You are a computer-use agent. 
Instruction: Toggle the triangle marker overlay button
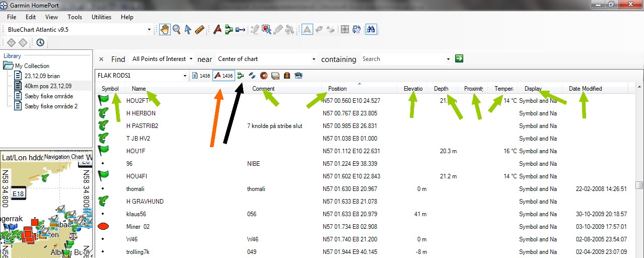point(307,30)
